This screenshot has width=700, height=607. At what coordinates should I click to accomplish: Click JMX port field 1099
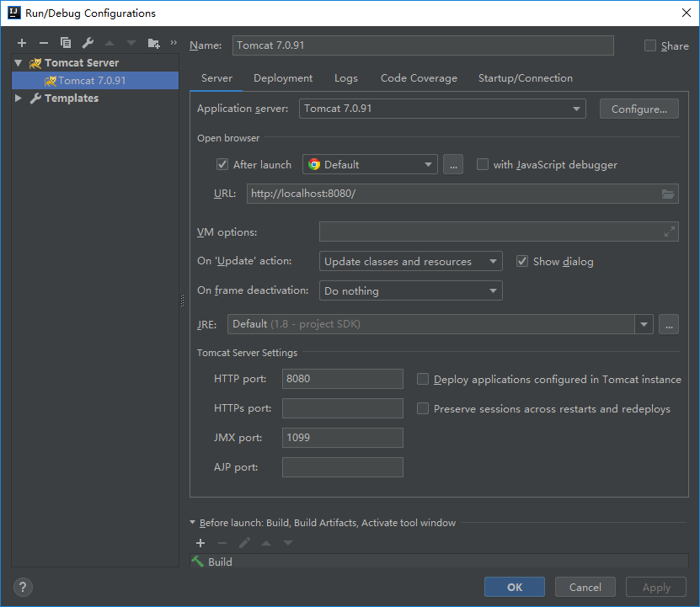pyautogui.click(x=342, y=438)
